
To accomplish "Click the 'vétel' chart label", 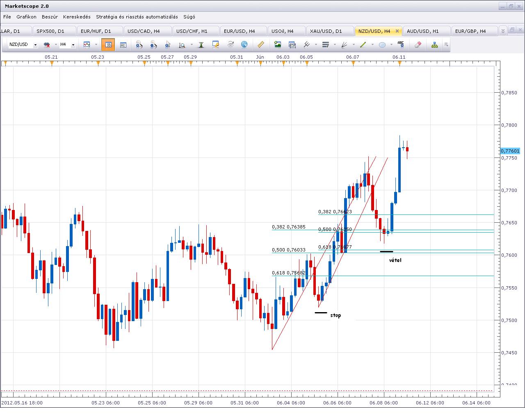I will [395, 260].
